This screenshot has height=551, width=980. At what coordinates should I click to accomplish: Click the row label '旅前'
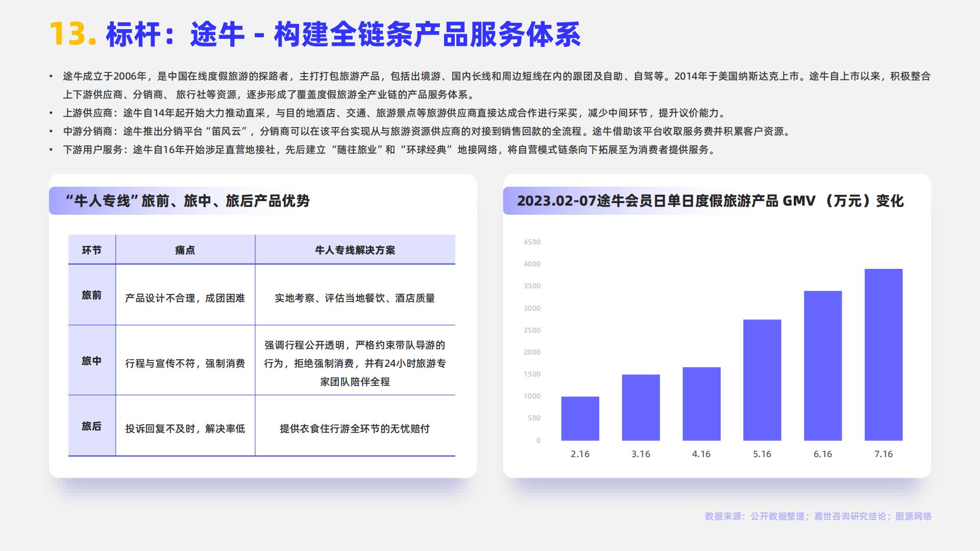[92, 295]
